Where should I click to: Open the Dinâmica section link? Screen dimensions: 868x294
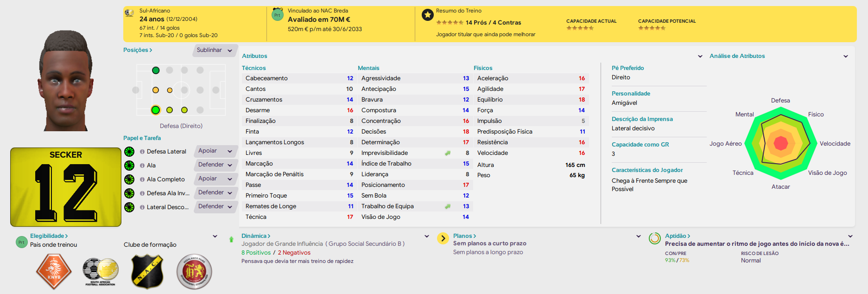click(256, 236)
